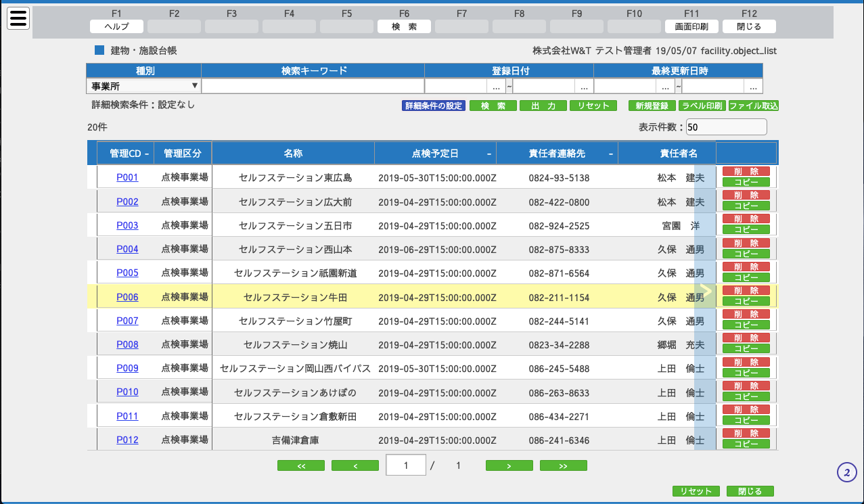Sort by the 責任者連絡先 column header
This screenshot has width=864, height=504.
coord(557,154)
